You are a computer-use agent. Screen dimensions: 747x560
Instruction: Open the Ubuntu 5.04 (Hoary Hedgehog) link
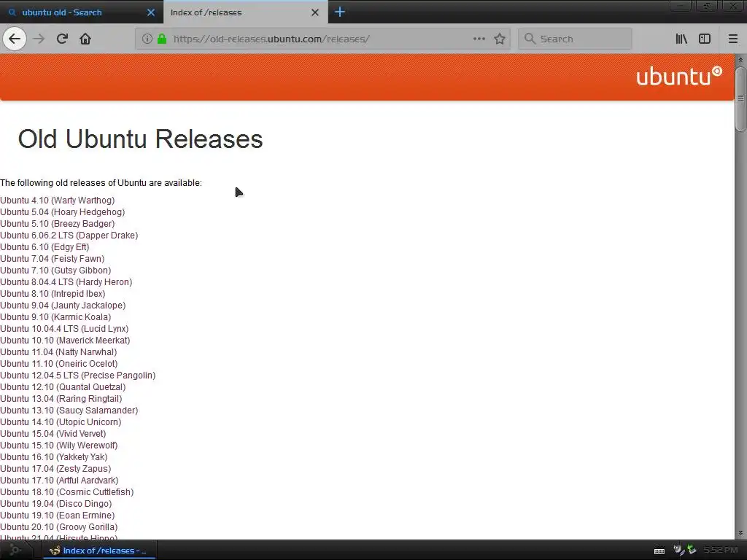click(x=63, y=212)
